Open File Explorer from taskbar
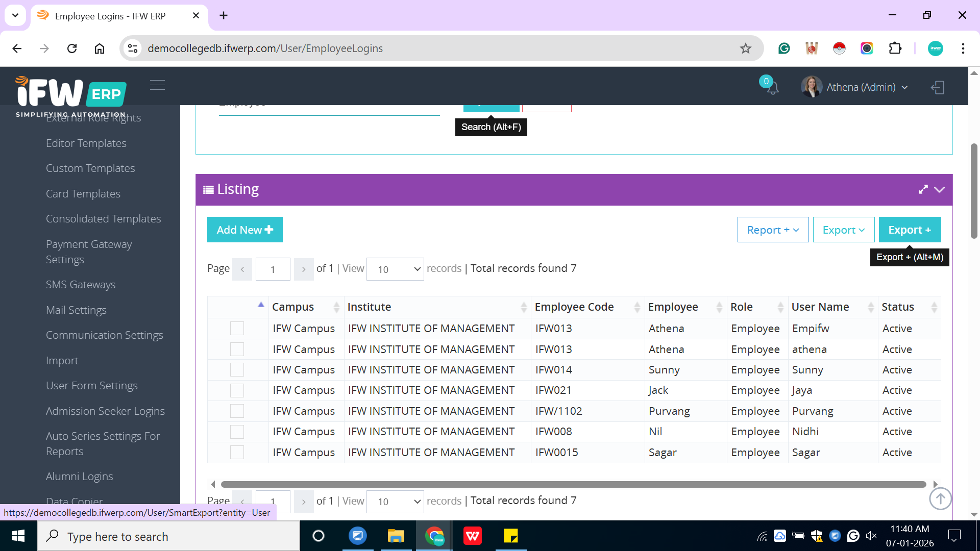 [396, 536]
